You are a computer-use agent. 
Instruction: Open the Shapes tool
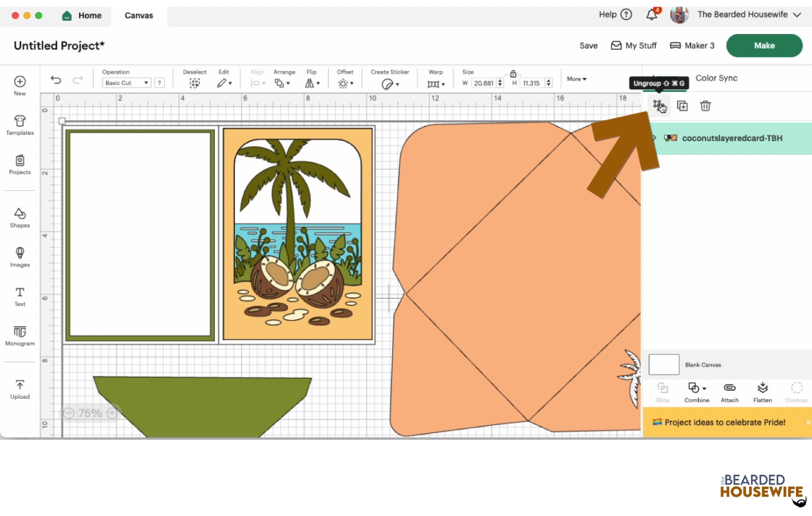(x=20, y=218)
